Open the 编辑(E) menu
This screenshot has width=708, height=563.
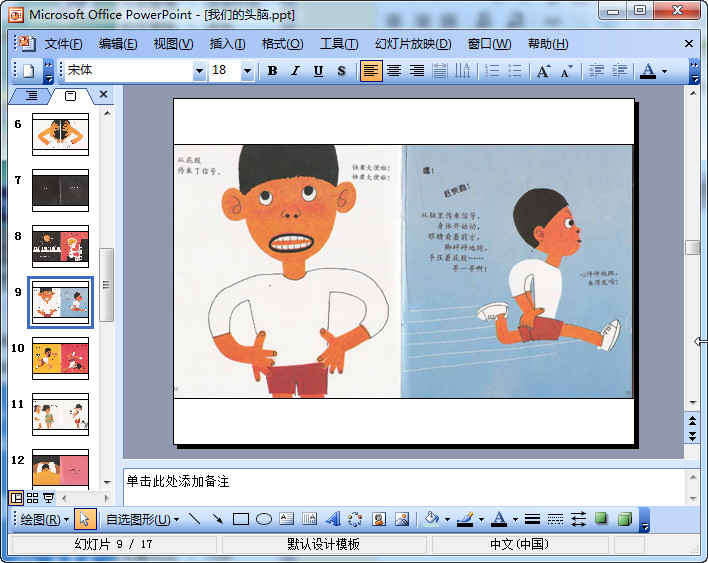pos(118,44)
